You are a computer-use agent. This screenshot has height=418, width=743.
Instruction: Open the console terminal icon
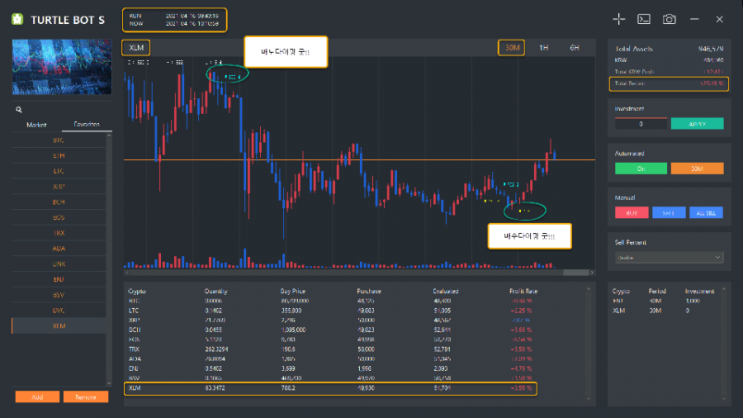coord(644,19)
